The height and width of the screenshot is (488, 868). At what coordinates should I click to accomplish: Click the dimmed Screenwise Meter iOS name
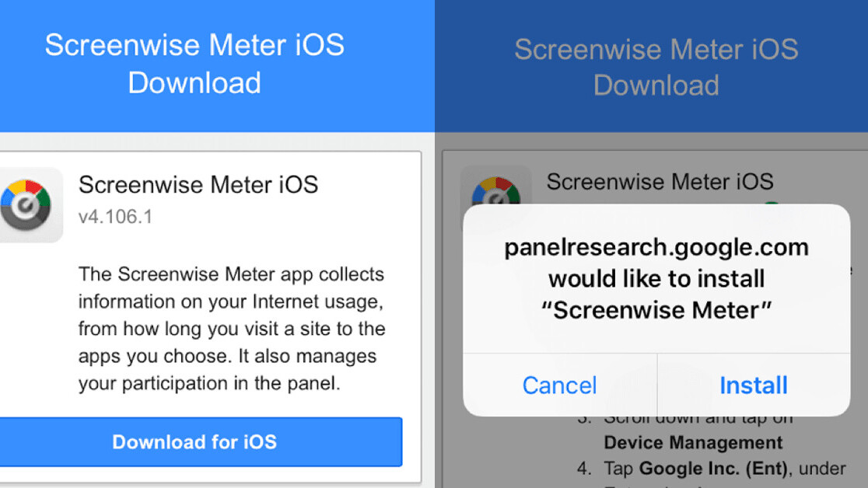coord(660,183)
